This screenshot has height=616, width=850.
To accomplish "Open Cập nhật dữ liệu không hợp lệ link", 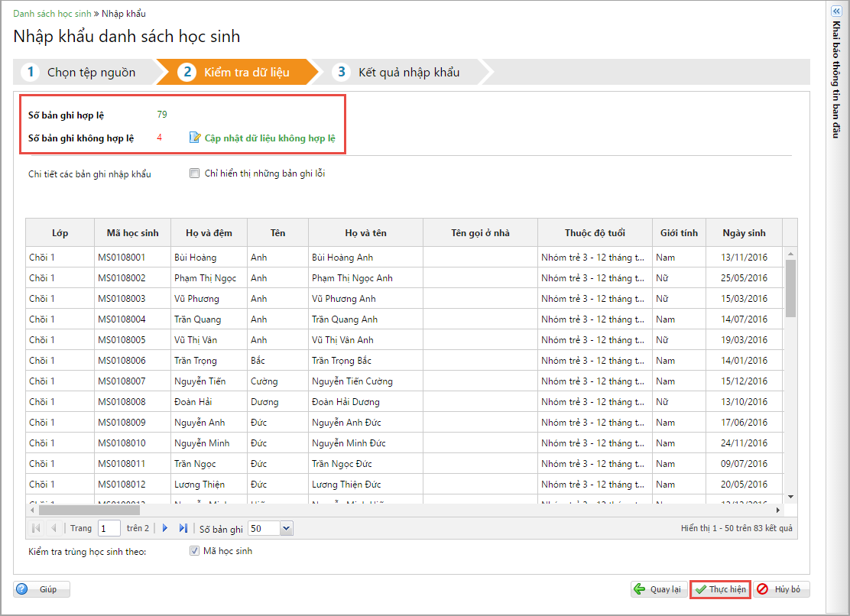I will 269,138.
